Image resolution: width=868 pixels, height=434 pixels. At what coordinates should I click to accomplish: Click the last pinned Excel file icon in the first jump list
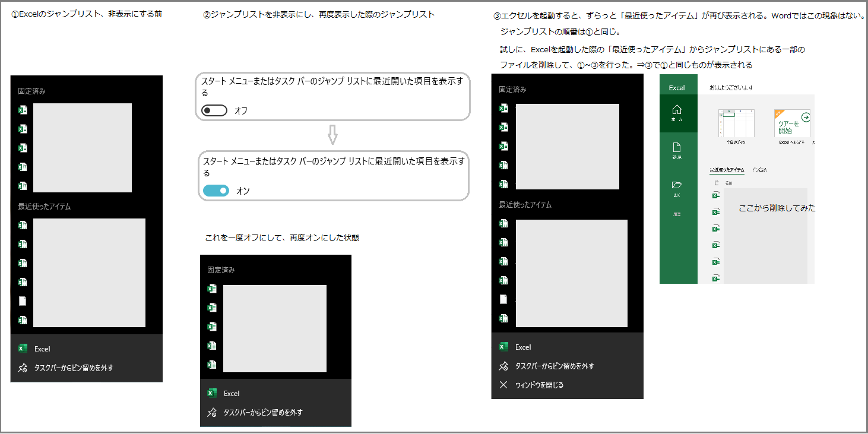click(23, 186)
